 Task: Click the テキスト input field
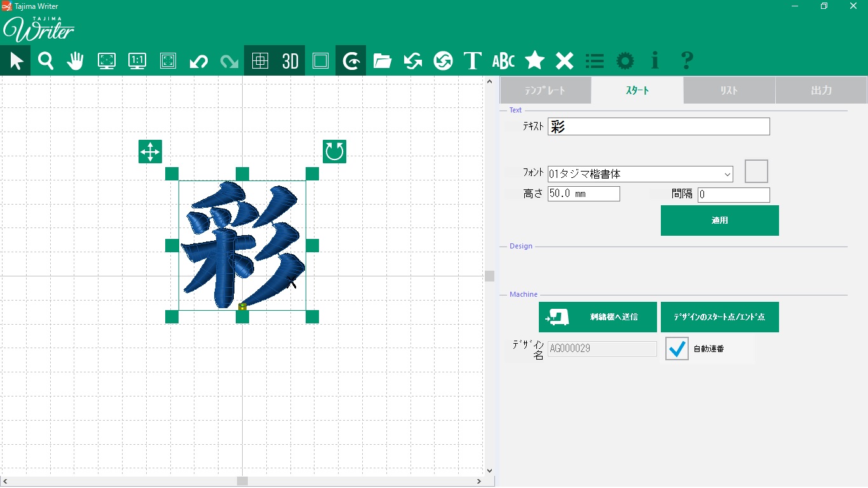tap(658, 126)
